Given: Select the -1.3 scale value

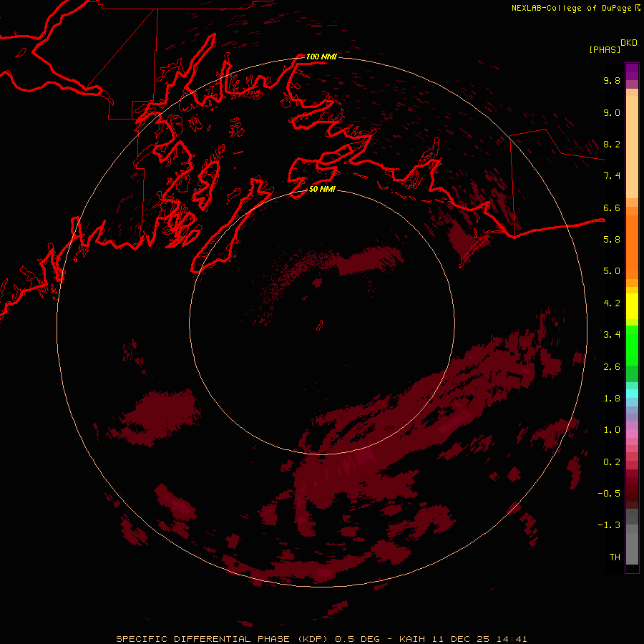Looking at the screenshot, I should click(x=609, y=525).
